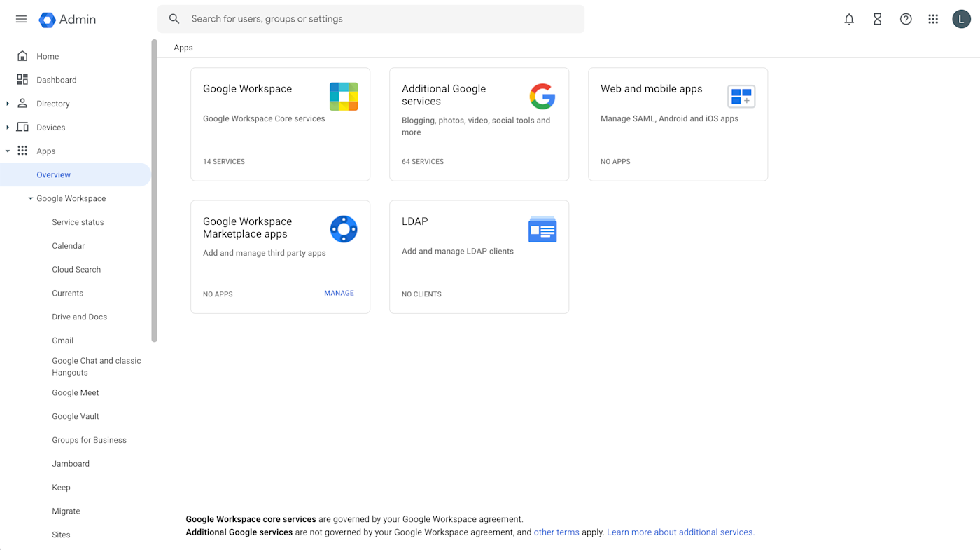Open Jamboard in sidebar
The image size is (980, 550).
[x=71, y=464]
